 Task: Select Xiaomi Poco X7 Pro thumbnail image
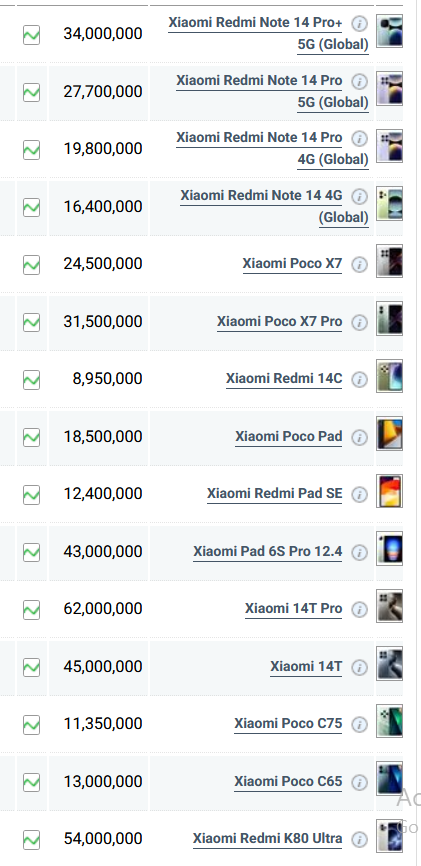point(390,319)
